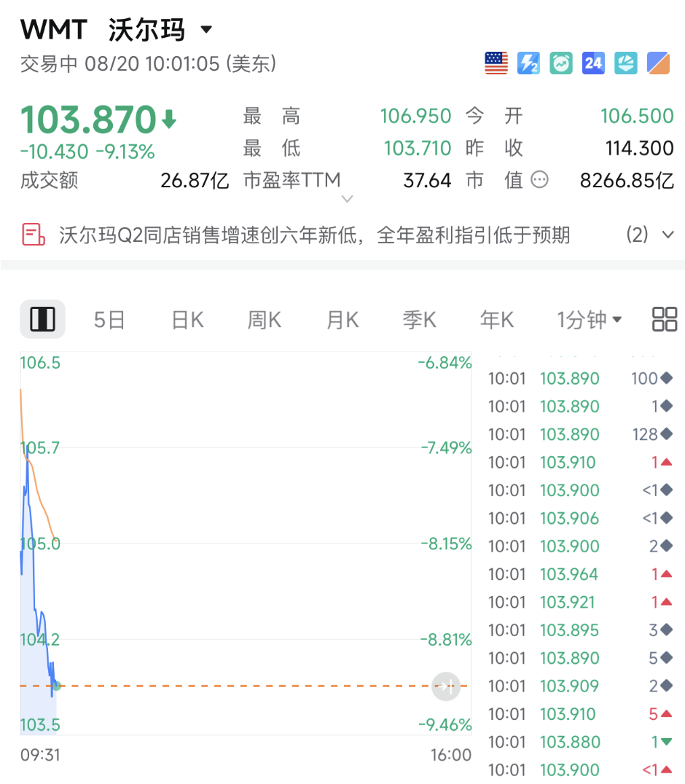Tap the 昨收 value 114.300
This screenshot has width=685, height=784.
tap(640, 148)
